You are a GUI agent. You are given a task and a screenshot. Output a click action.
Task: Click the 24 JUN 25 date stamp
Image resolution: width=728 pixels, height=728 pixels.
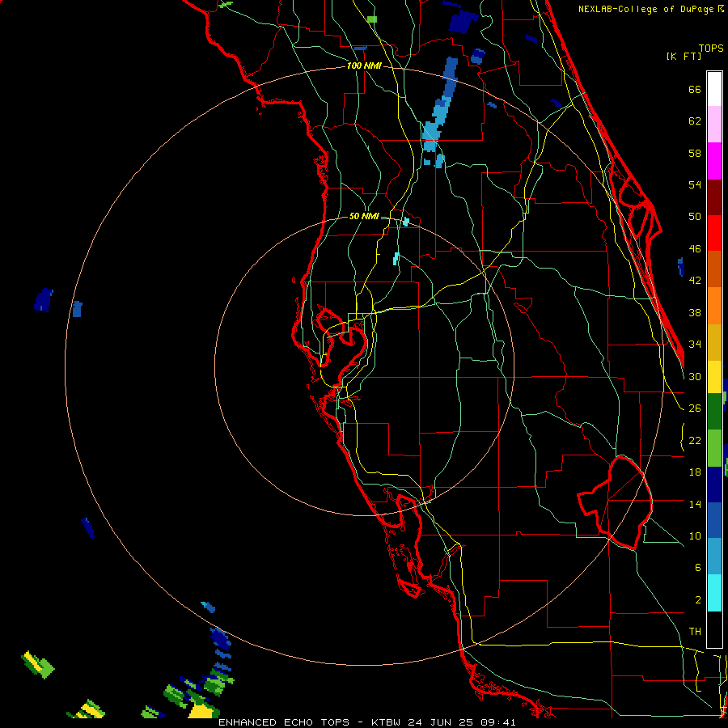coord(441,722)
